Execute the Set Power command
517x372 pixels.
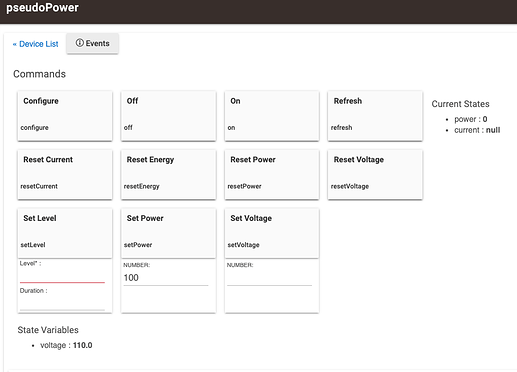pos(168,233)
